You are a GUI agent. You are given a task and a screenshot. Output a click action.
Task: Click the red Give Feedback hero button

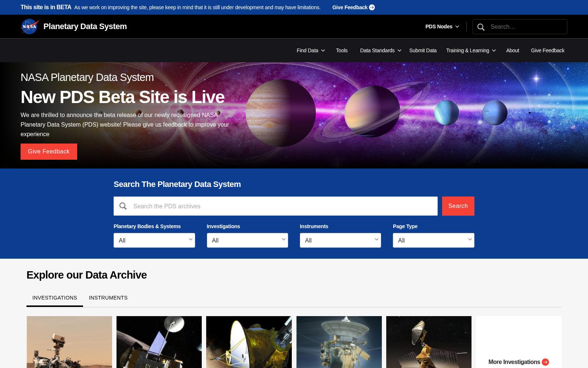(x=49, y=152)
